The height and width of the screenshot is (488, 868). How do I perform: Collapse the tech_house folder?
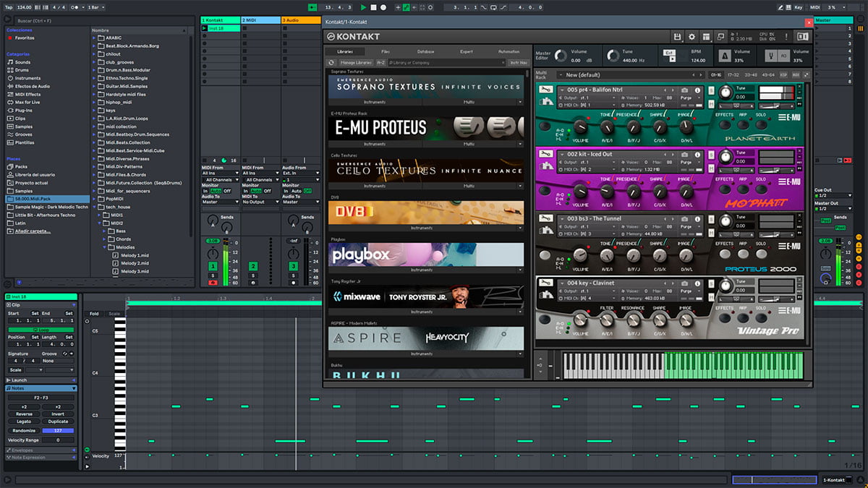click(95, 207)
